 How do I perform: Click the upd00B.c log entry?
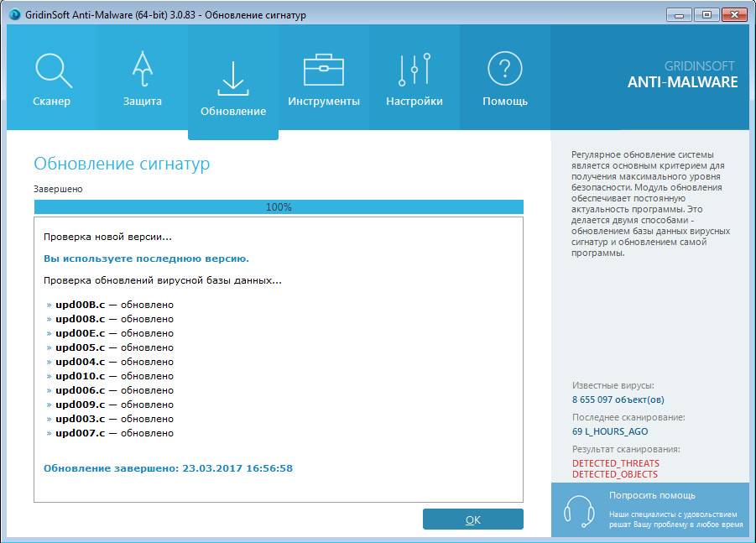[x=110, y=305]
